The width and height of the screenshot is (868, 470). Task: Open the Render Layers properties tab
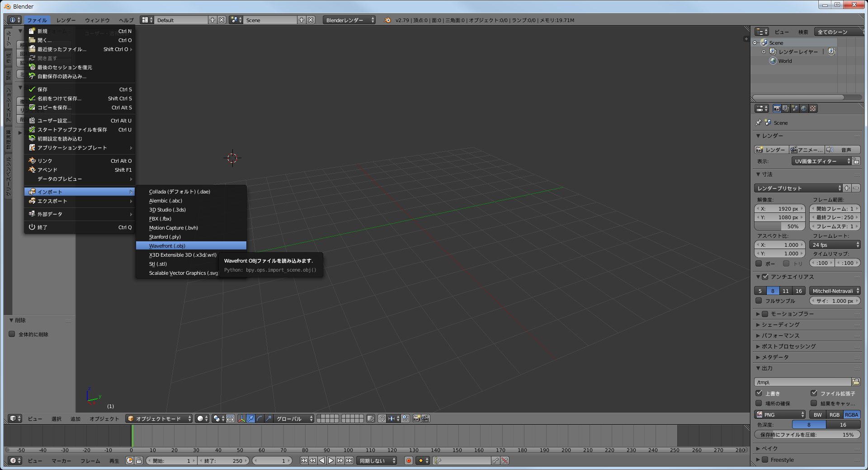pos(786,108)
